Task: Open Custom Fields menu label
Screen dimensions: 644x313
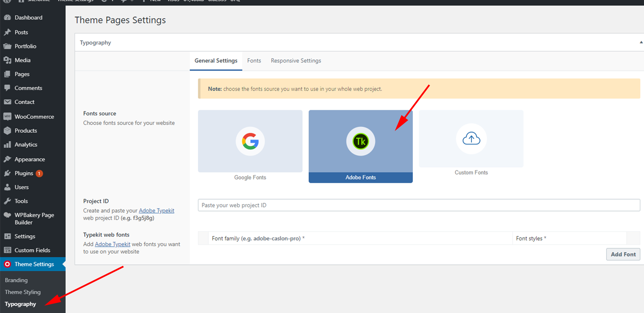Action: (32, 250)
